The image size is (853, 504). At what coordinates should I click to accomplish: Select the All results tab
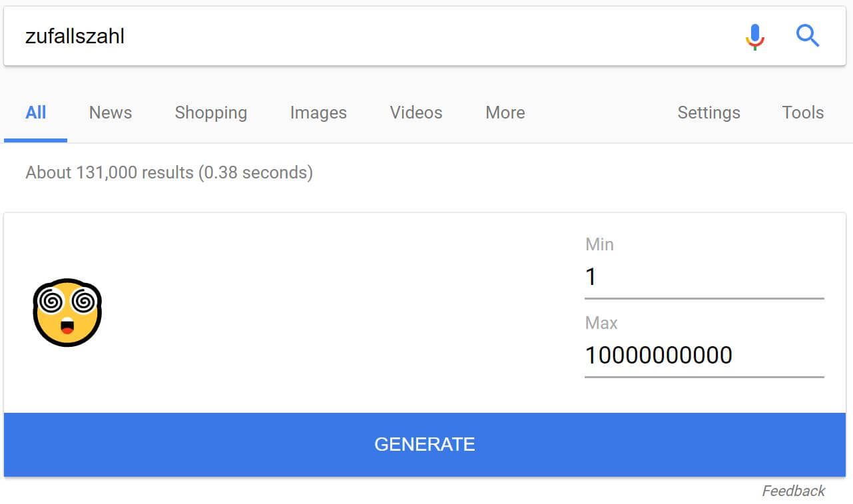[36, 113]
